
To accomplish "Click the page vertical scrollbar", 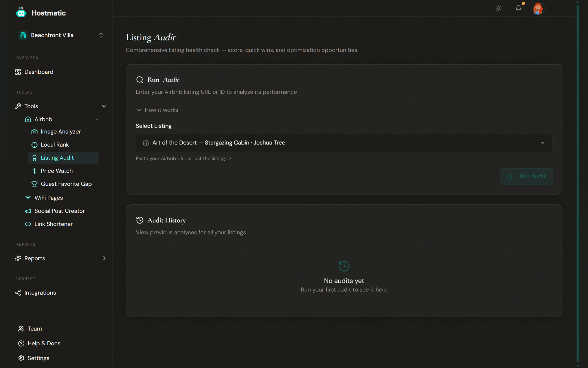I will click(x=578, y=184).
